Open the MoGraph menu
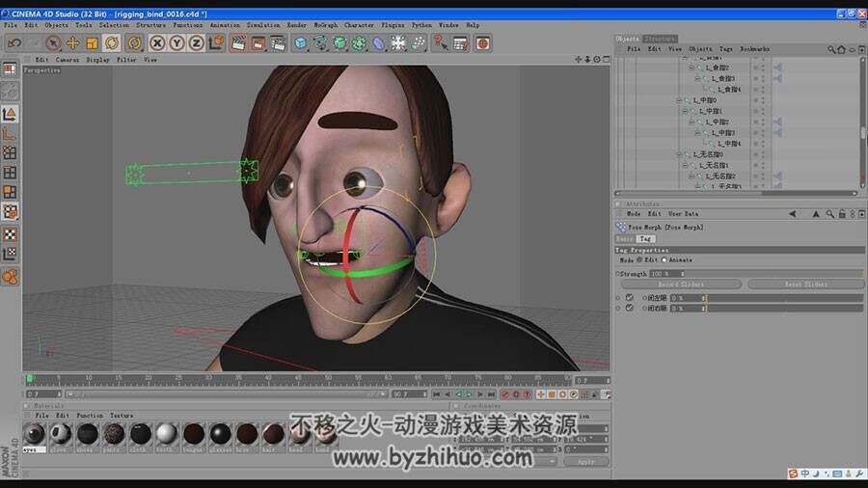 click(x=326, y=25)
